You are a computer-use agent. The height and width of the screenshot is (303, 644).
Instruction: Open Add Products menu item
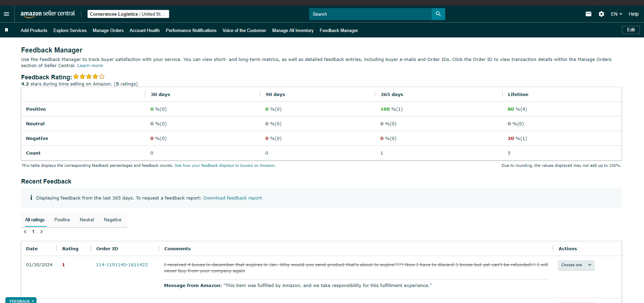pyautogui.click(x=34, y=30)
